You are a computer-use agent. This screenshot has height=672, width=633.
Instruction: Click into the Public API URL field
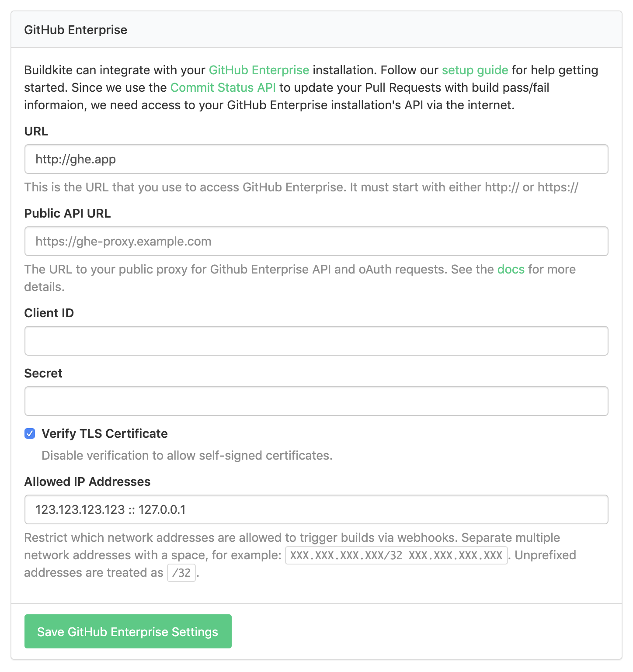tap(316, 241)
